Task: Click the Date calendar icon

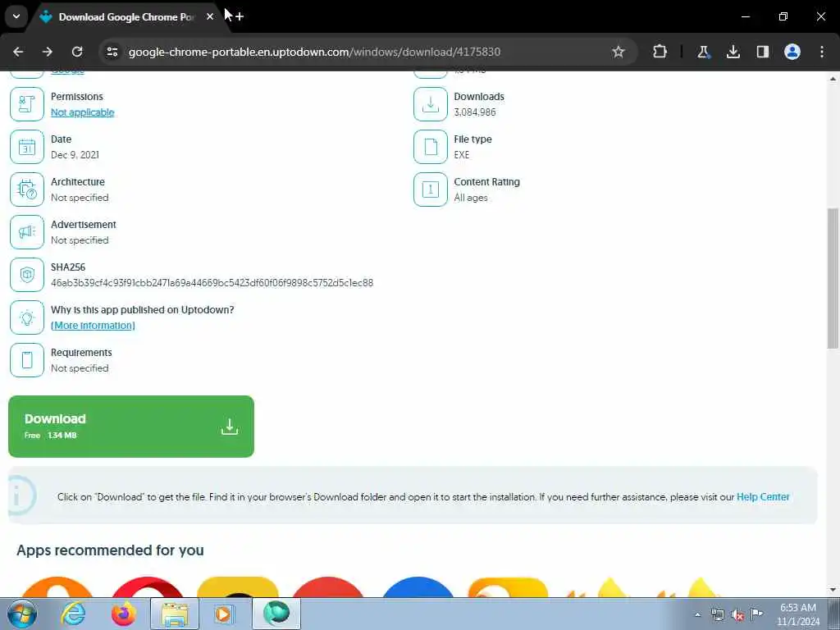Action: [x=27, y=147]
